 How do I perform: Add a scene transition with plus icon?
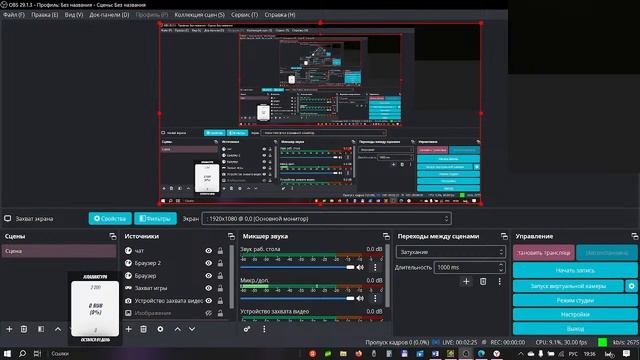(x=466, y=282)
